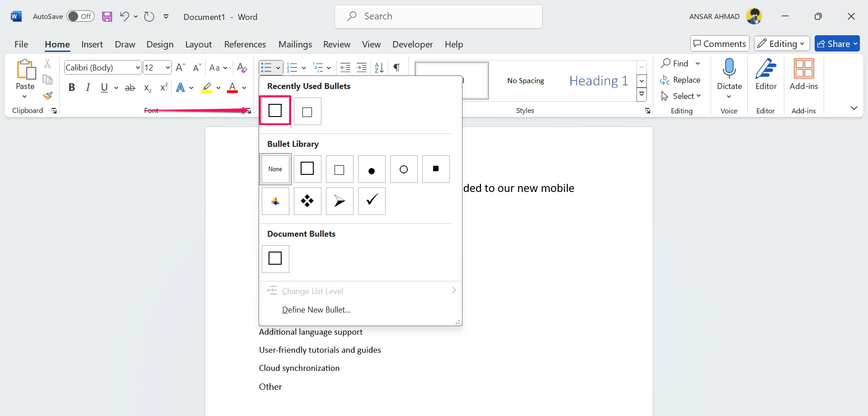
Task: Expand the Editing mode dropdown
Action: coord(782,44)
